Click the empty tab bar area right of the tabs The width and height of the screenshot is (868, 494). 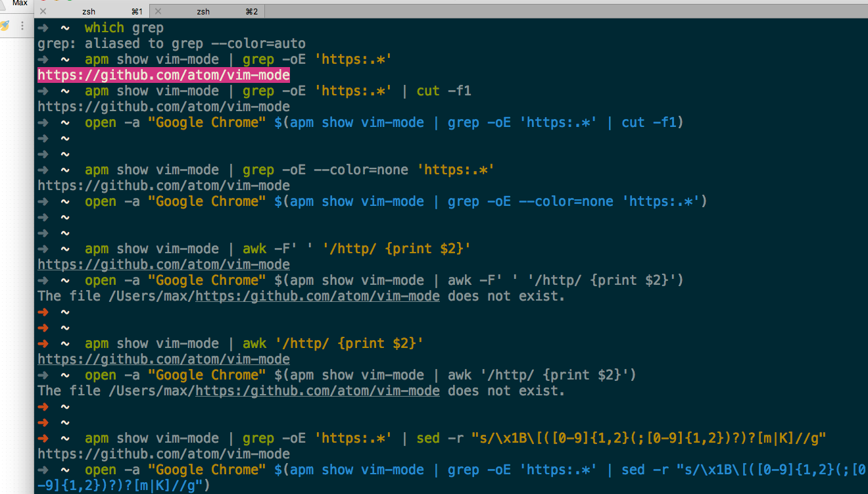coord(566,11)
